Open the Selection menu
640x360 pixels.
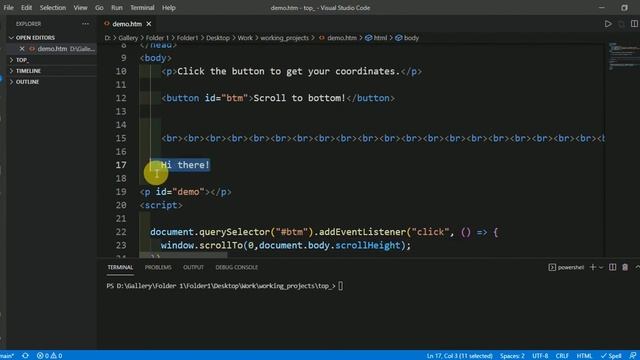[x=53, y=7]
